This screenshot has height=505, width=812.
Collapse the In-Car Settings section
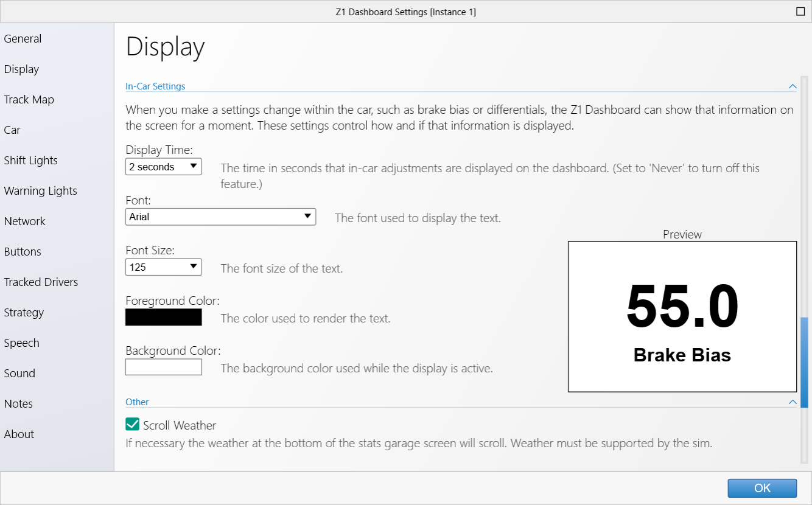(x=793, y=86)
